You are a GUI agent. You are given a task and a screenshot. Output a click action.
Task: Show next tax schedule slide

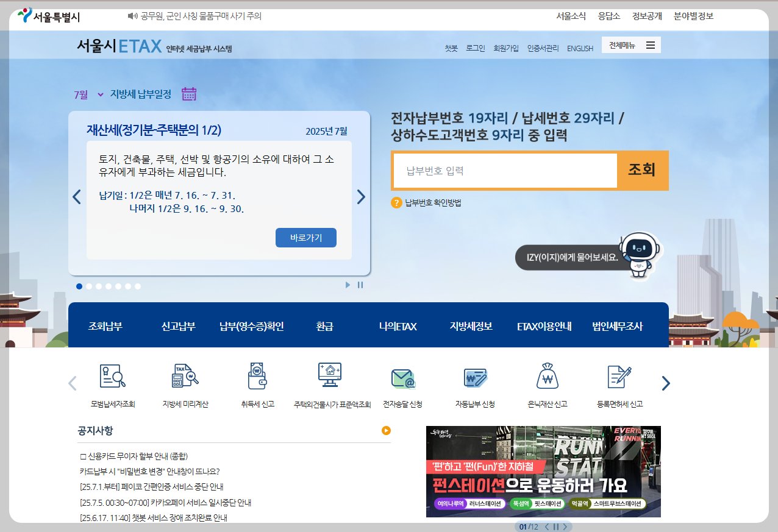tap(361, 197)
